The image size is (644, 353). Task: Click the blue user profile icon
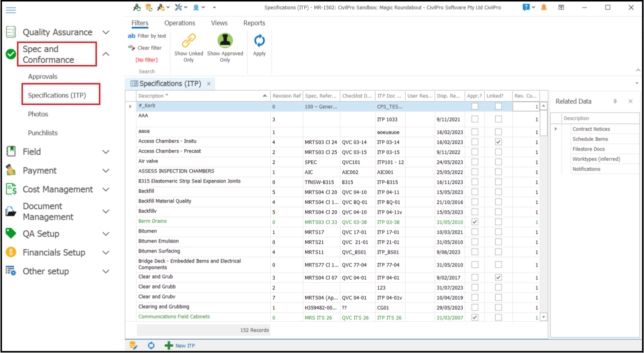[196, 7]
